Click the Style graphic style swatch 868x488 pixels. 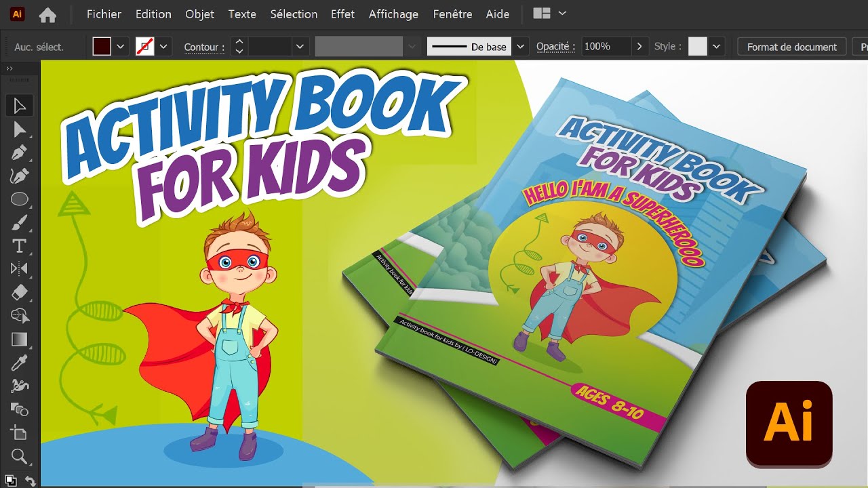coord(698,47)
